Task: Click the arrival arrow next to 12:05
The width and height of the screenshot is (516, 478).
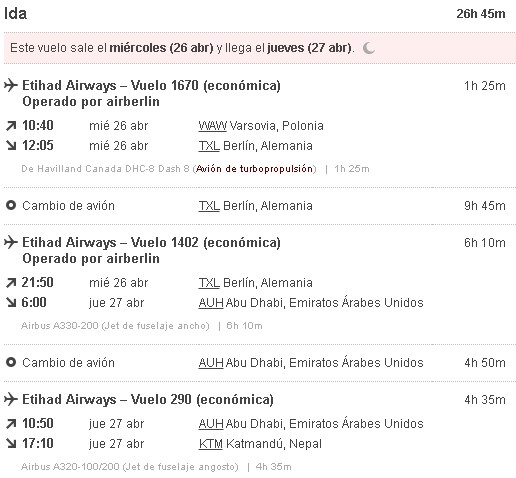Action: [x=11, y=145]
